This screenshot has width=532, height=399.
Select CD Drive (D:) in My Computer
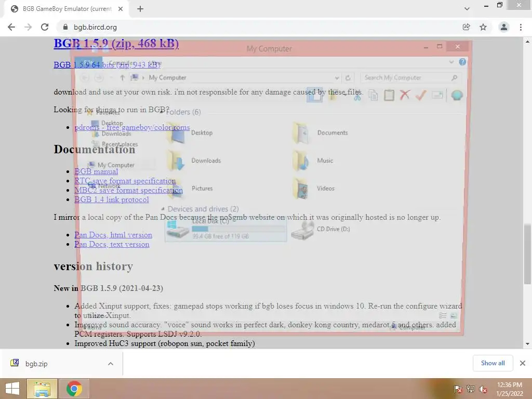(321, 230)
